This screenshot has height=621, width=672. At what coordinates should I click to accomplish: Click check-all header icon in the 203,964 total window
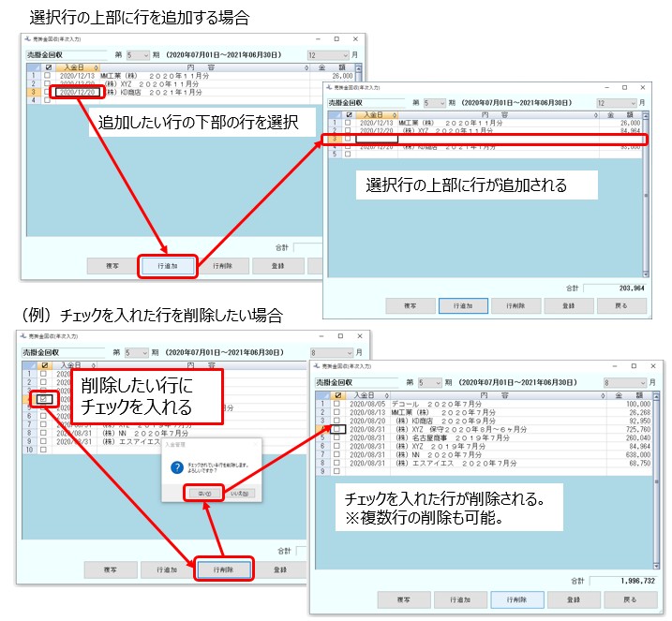coord(349,115)
